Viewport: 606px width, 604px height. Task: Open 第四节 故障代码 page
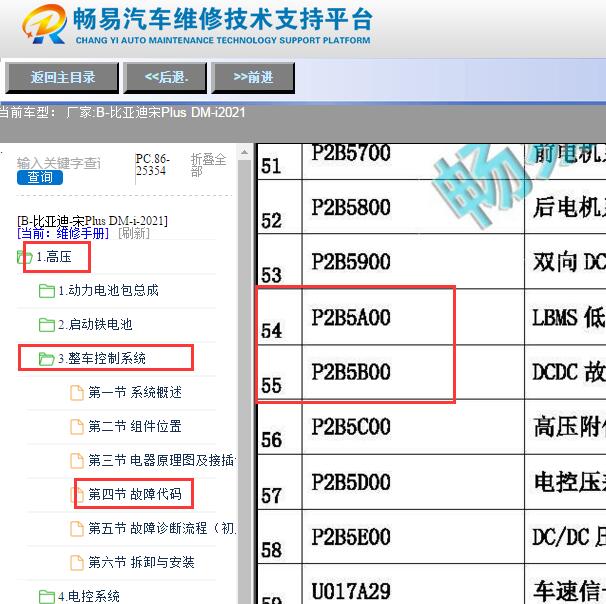click(x=135, y=494)
